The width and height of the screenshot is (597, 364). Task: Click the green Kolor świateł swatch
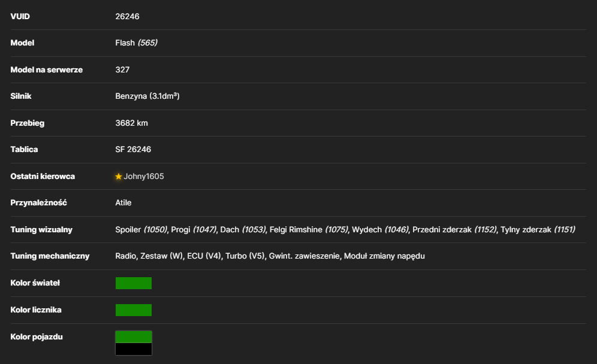coord(134,283)
